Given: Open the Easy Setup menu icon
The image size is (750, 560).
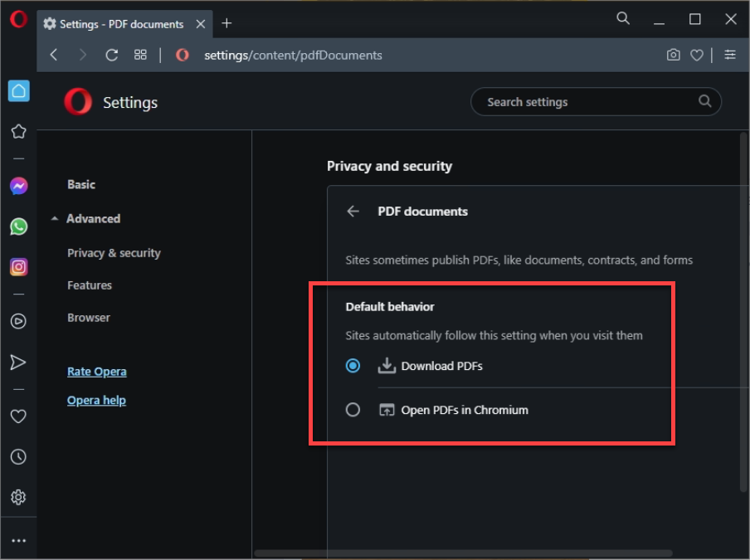Looking at the screenshot, I should pos(729,55).
